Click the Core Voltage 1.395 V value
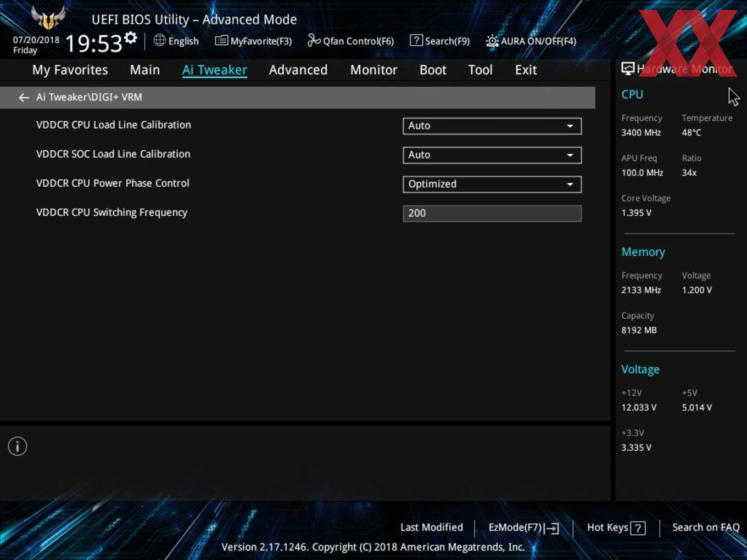The image size is (747, 560). (x=636, y=212)
